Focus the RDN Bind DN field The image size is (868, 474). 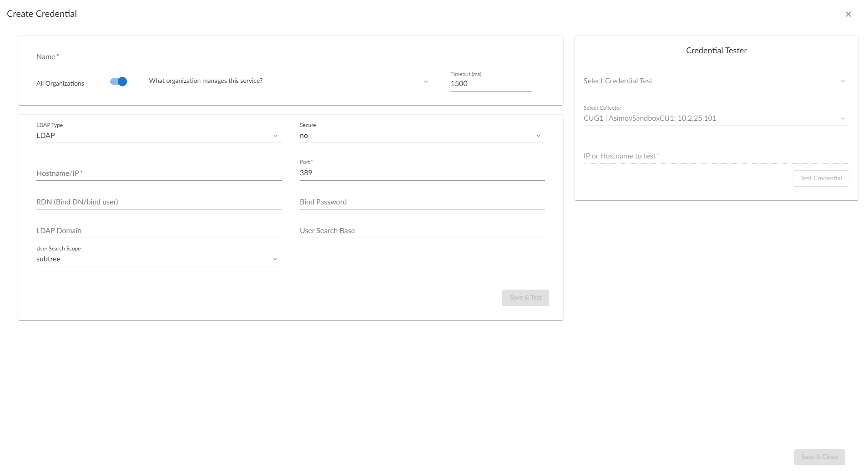click(x=158, y=202)
